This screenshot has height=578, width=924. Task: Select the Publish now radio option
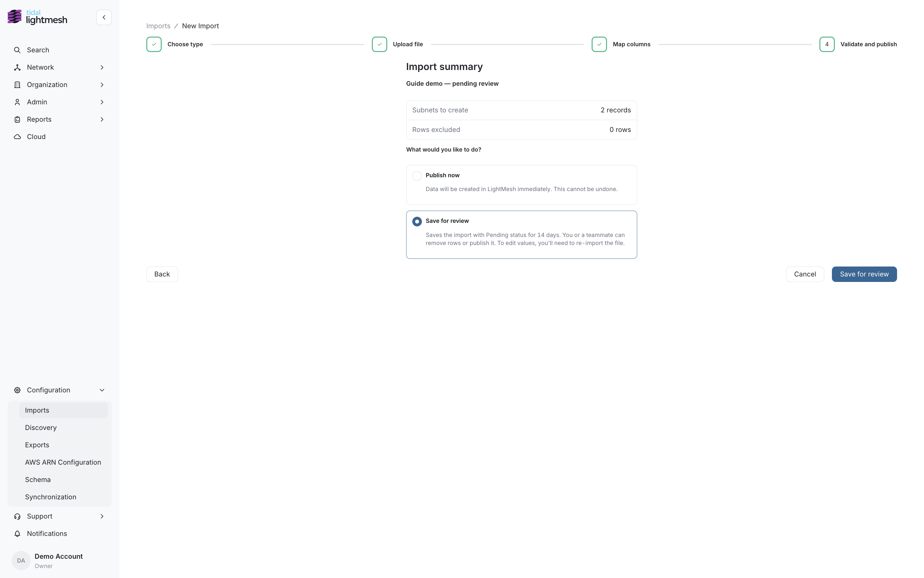[x=417, y=176]
